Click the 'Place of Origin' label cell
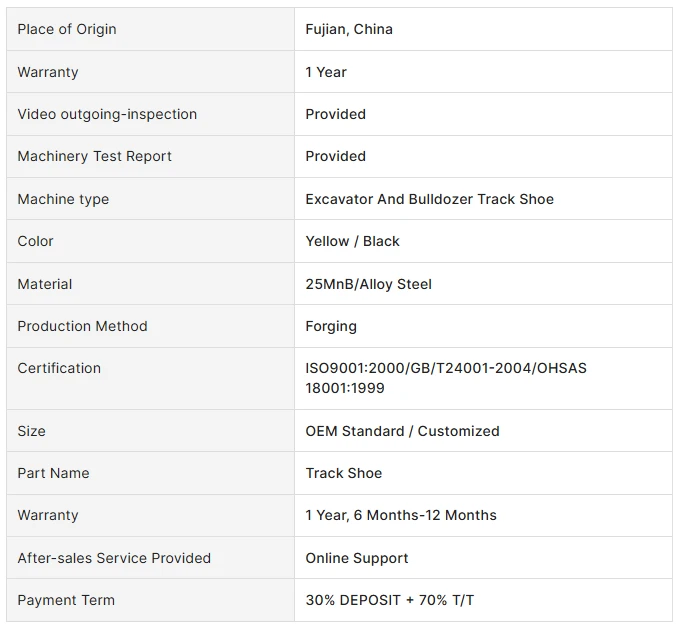This screenshot has width=678, height=626. [x=150, y=29]
